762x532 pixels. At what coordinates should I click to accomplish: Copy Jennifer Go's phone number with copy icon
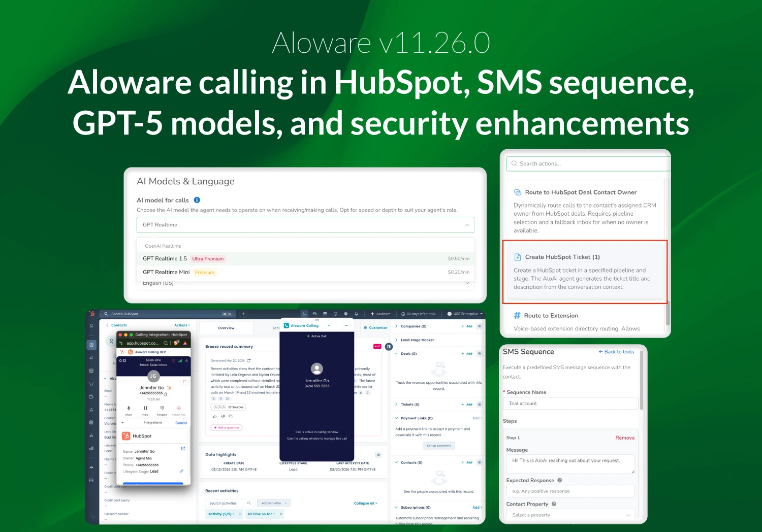click(166, 394)
